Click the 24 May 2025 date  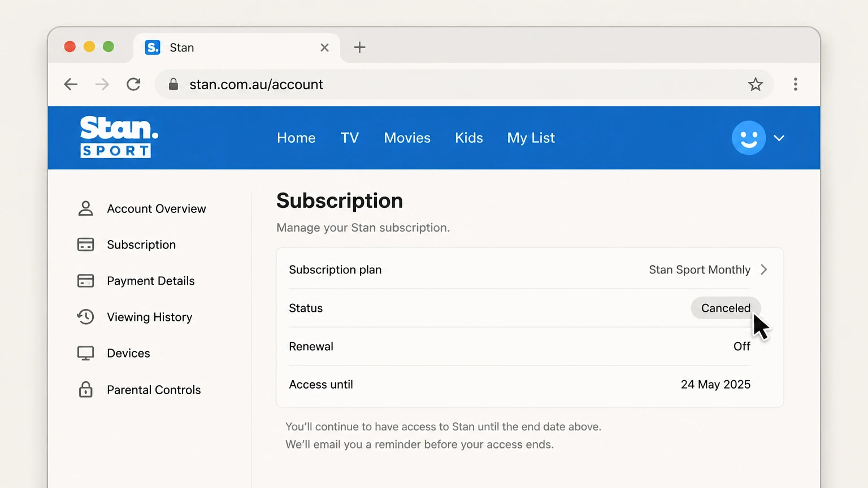(715, 384)
